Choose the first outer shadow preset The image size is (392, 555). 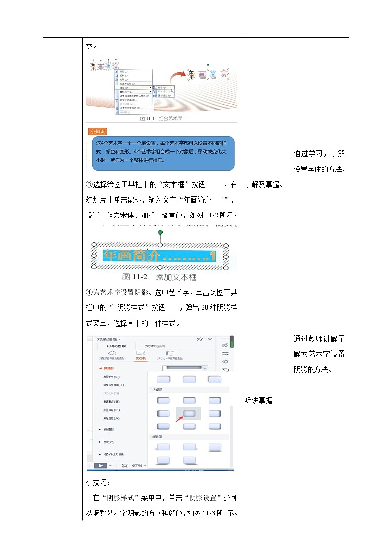click(x=163, y=380)
